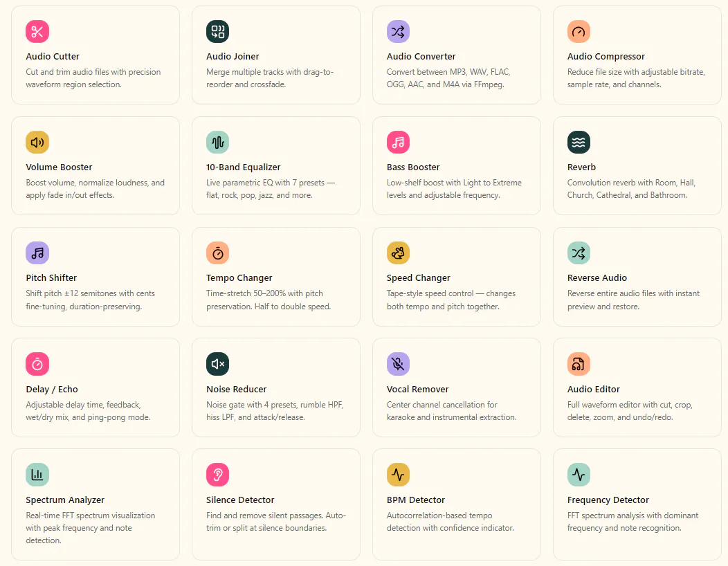Click 'Shift pitch ±12 semitones' description
This screenshot has height=566, width=728.
91,300
